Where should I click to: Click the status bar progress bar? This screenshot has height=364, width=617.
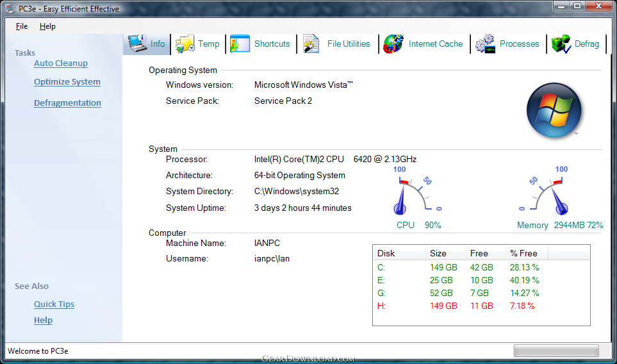(x=556, y=351)
